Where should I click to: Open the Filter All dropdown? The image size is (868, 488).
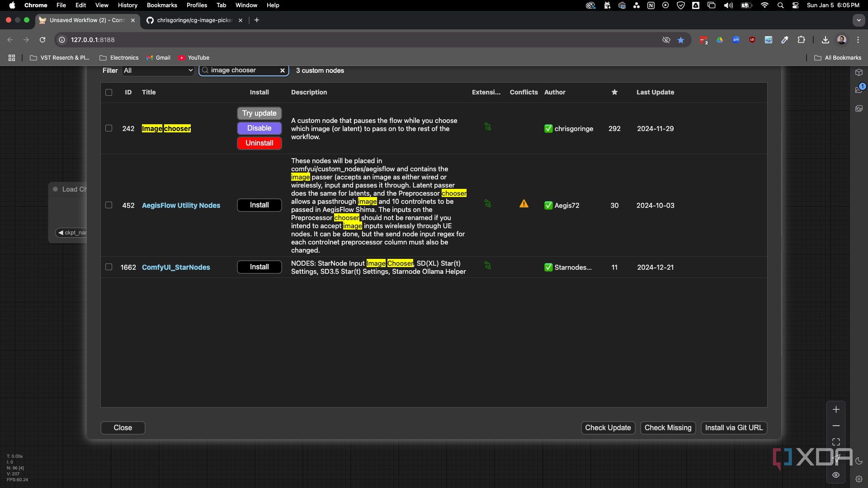point(158,70)
